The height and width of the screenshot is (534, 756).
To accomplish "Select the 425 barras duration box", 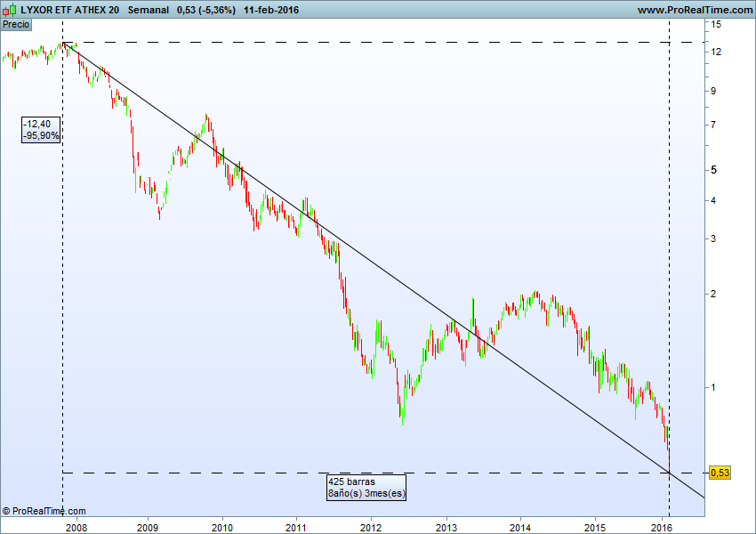I will [366, 487].
